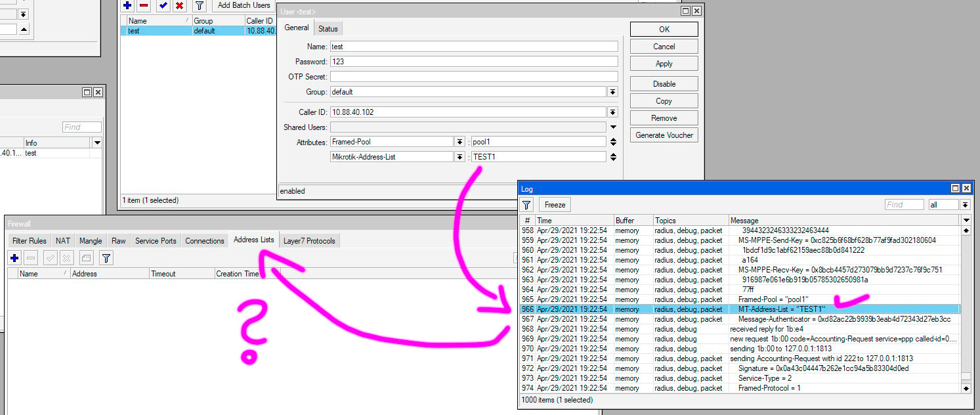
Task: Click the Log scrollbar up arrow
Action: click(x=966, y=230)
